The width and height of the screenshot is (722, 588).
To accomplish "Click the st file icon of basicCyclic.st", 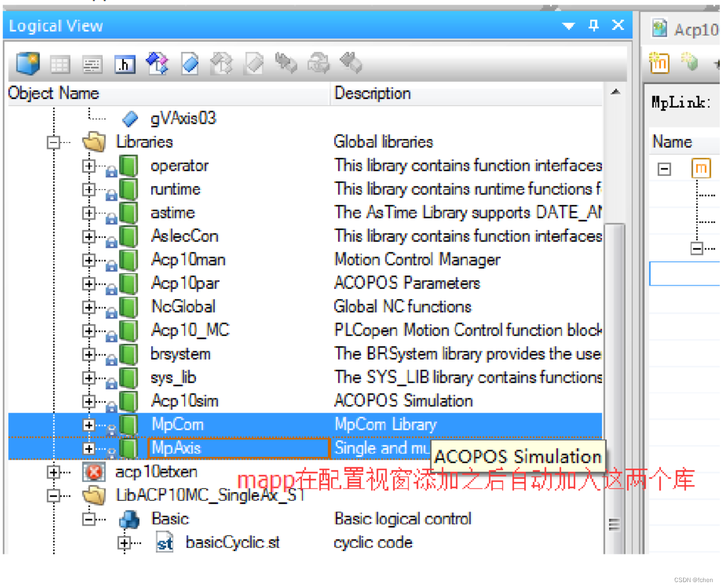I will [x=164, y=543].
